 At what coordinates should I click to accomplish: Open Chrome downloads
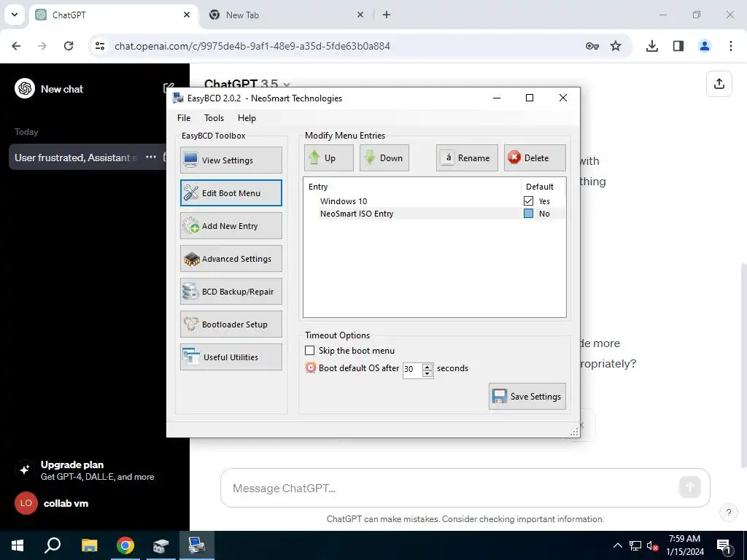(x=652, y=46)
